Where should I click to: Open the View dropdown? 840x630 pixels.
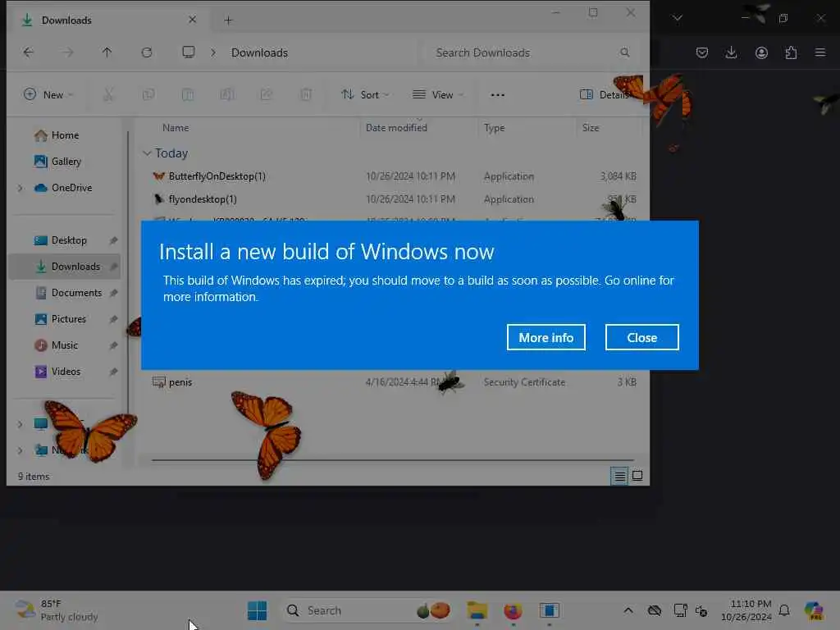tap(438, 95)
